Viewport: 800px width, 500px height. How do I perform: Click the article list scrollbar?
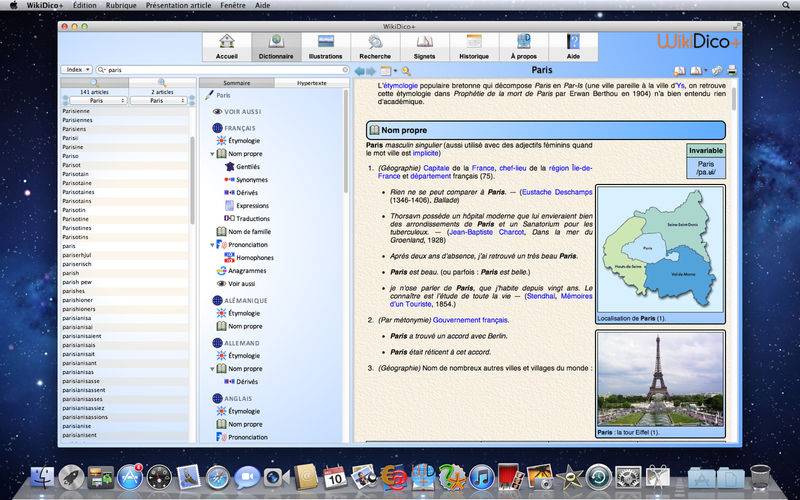[x=192, y=180]
